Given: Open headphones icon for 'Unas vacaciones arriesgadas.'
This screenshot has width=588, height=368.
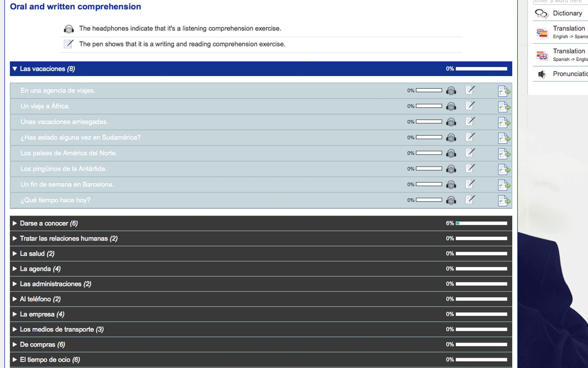Looking at the screenshot, I should [x=451, y=122].
